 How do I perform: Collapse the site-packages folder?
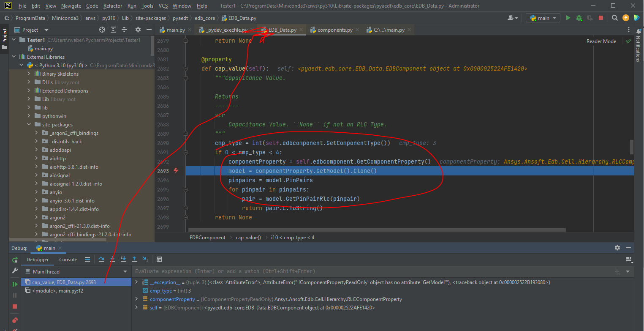click(29, 124)
